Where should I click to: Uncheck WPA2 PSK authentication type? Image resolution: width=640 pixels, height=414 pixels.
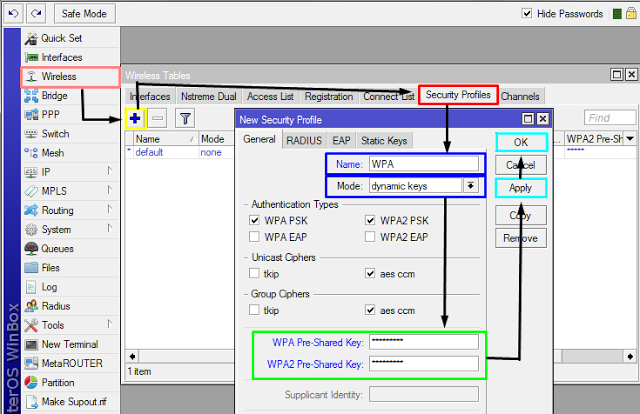370,220
